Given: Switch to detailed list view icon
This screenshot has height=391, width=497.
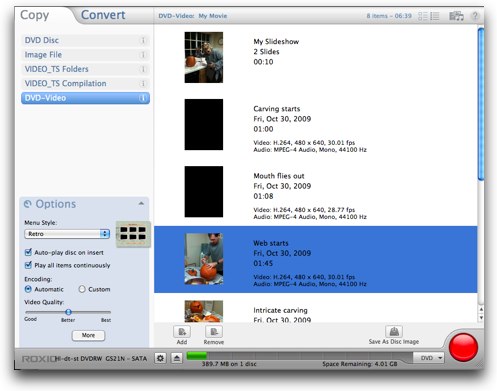Looking at the screenshot, I should click(x=435, y=16).
